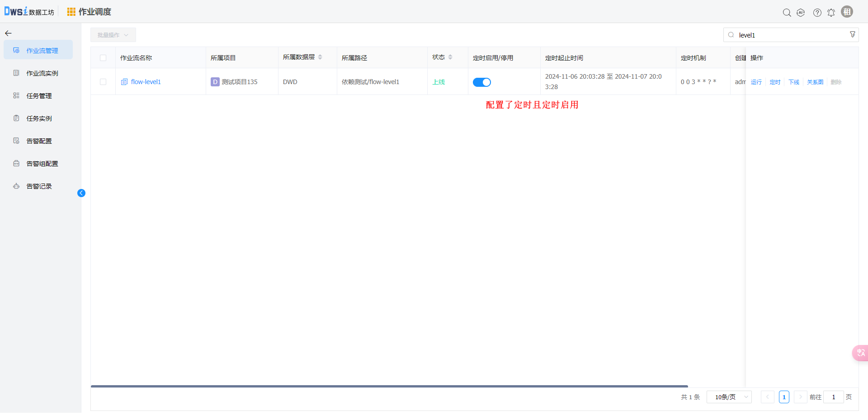This screenshot has width=868, height=420.
Task: Click the user avatar icon
Action: point(847,12)
